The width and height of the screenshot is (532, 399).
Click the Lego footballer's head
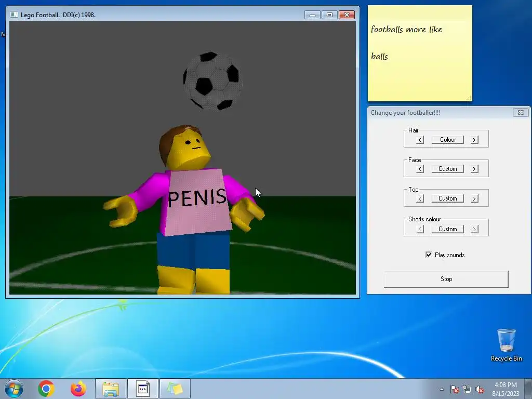pos(185,148)
